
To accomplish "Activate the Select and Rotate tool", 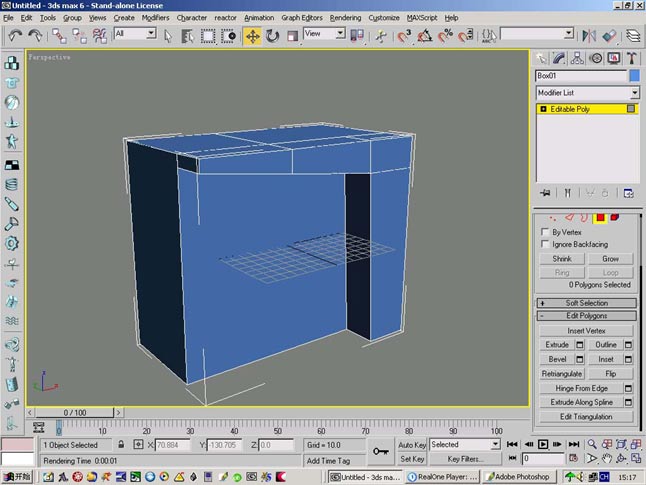I will 272,36.
